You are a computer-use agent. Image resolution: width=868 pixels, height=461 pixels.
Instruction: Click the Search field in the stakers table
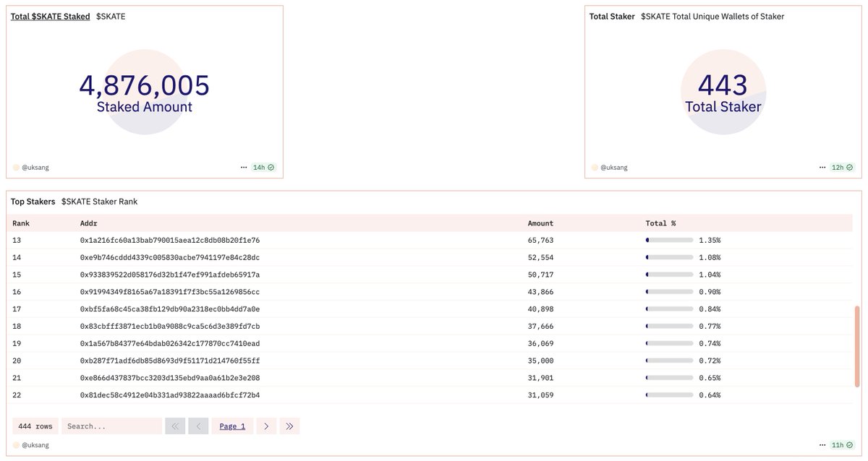pos(111,426)
